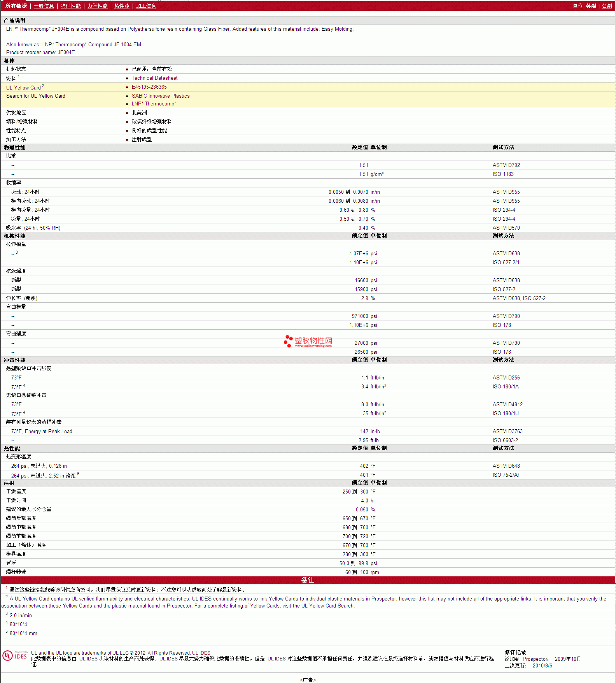The width and height of the screenshot is (616, 683).
Task: Click the 玻璃纤维增强材料 filler value
Action: 152,121
